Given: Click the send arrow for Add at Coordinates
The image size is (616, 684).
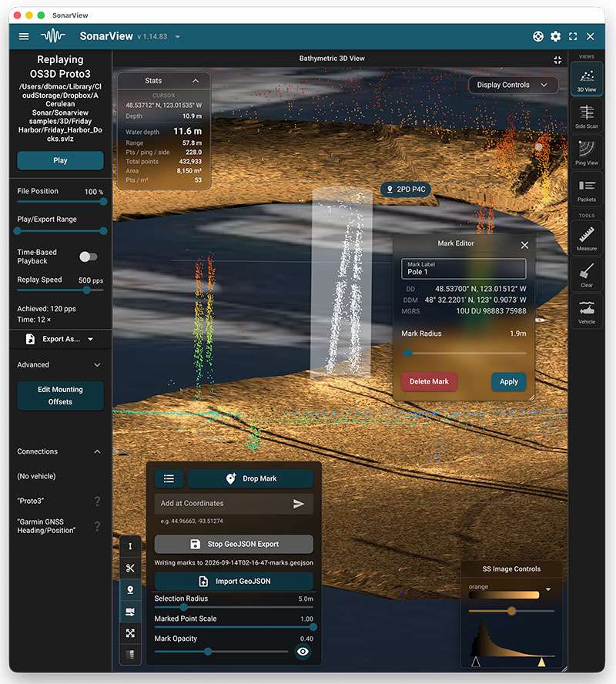Looking at the screenshot, I should (299, 504).
